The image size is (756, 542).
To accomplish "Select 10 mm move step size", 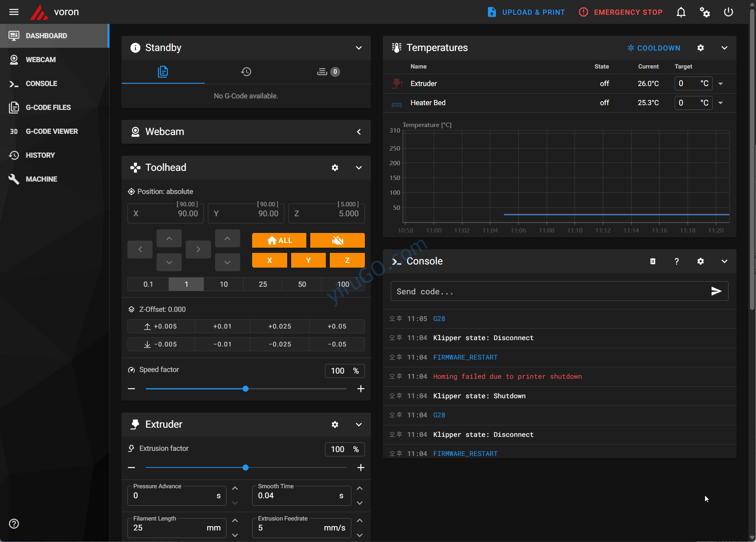I will pyautogui.click(x=223, y=284).
